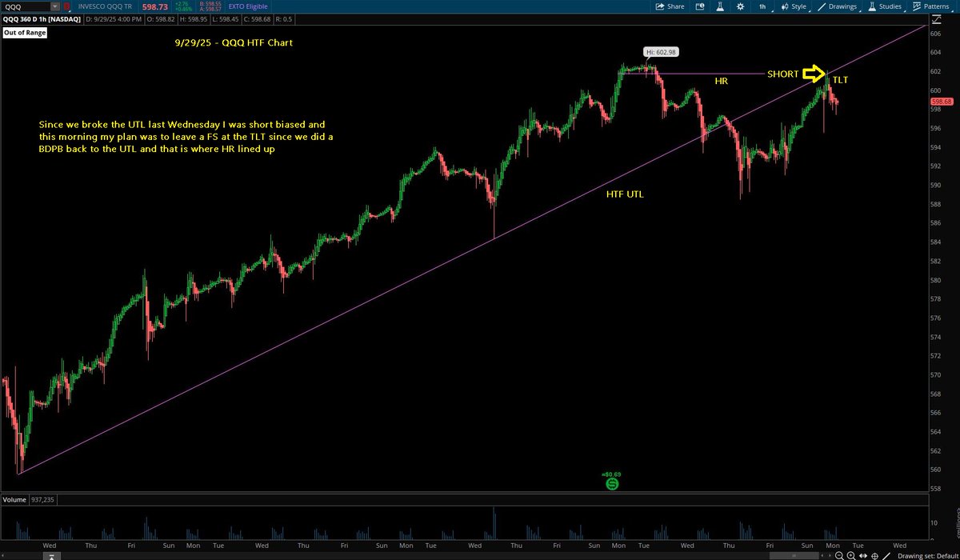Click the horizontal chart scrollbar thumb
Viewport: 960px width, 560px height.
pos(794,555)
